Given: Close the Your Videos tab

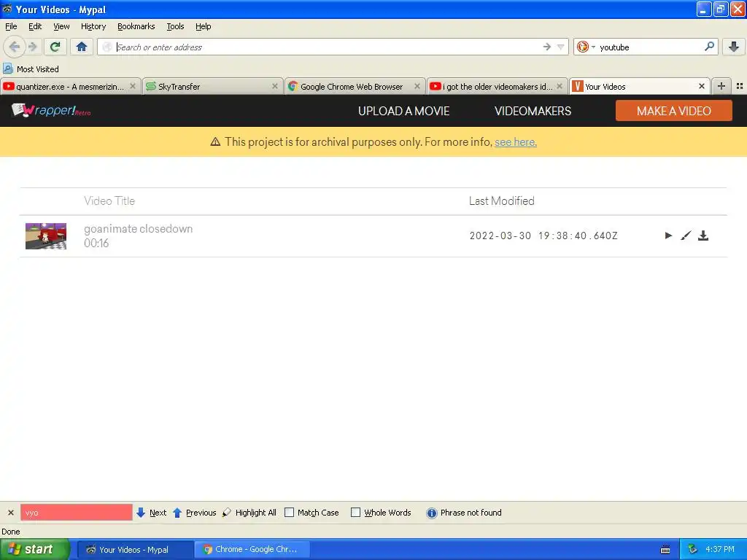Looking at the screenshot, I should (701, 86).
